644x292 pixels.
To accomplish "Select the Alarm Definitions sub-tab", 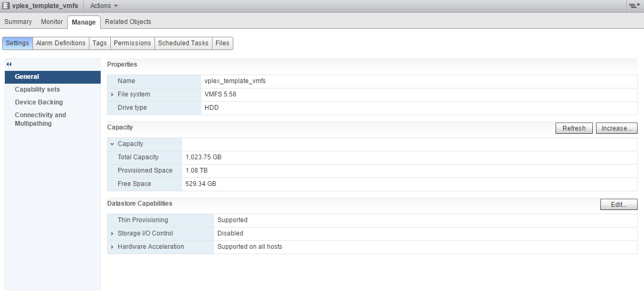I will (x=61, y=43).
